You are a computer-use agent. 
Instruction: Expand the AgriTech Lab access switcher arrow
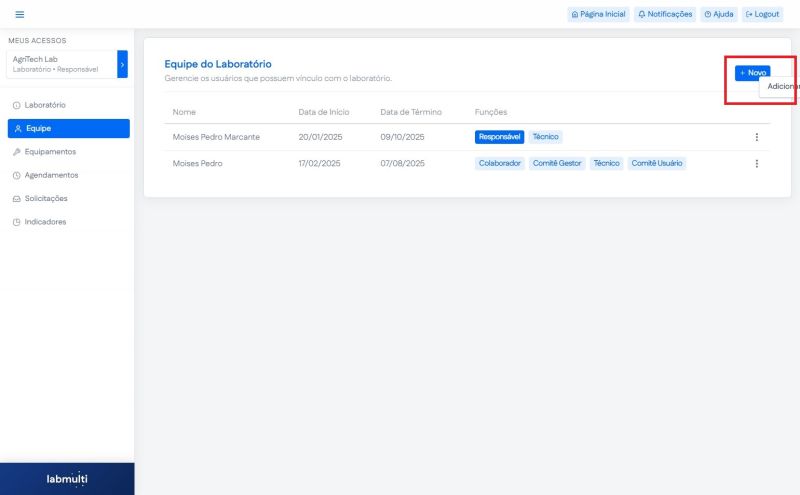(122, 64)
